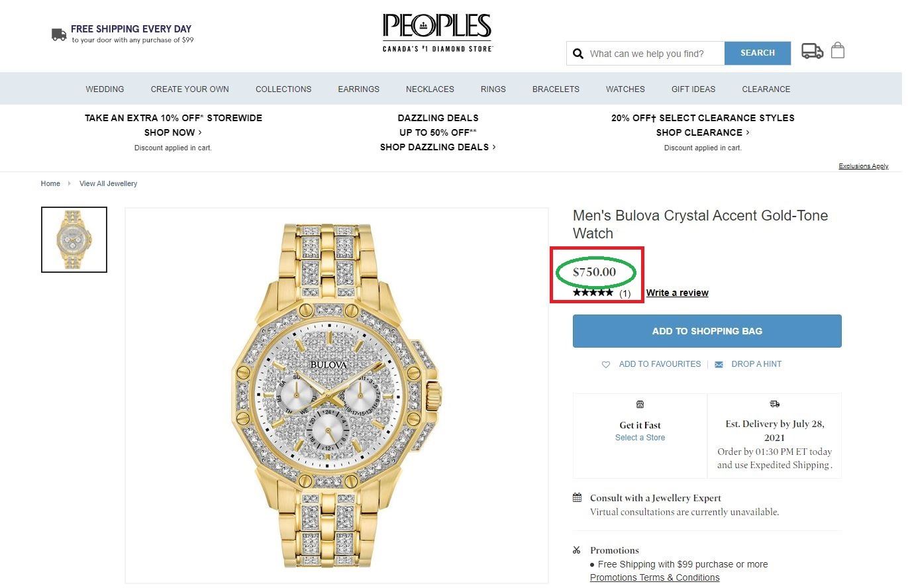Click the search input field

point(654,54)
